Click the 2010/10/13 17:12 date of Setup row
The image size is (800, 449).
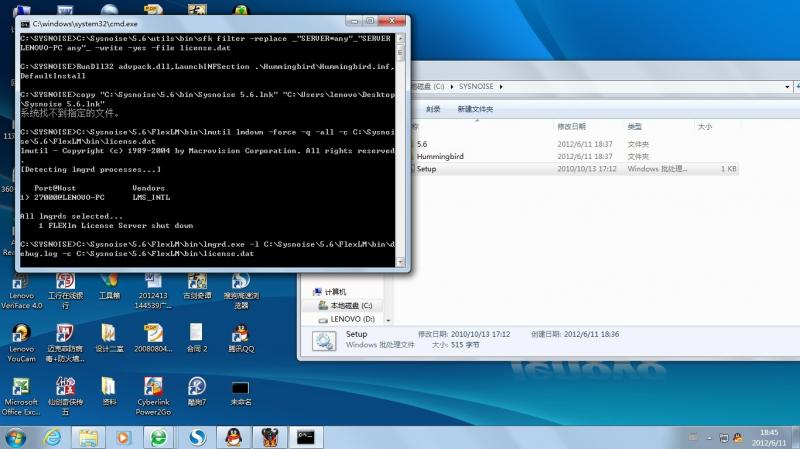pos(587,169)
